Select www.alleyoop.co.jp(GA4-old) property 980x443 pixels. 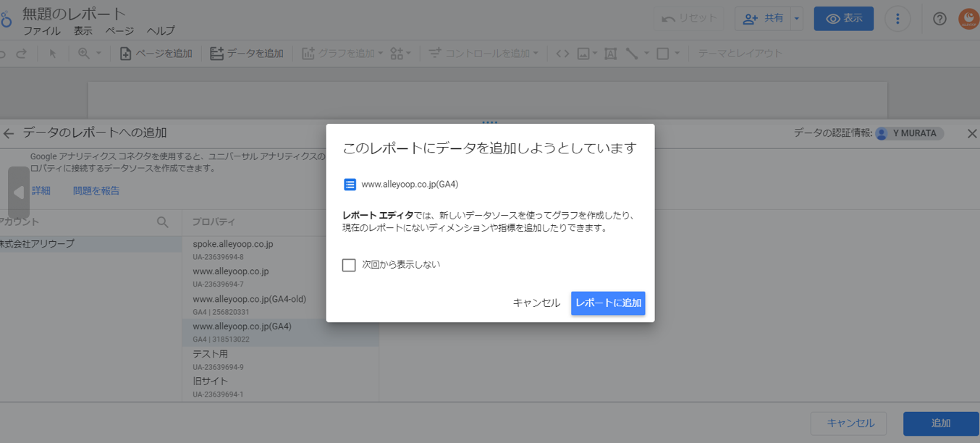click(280, 305)
